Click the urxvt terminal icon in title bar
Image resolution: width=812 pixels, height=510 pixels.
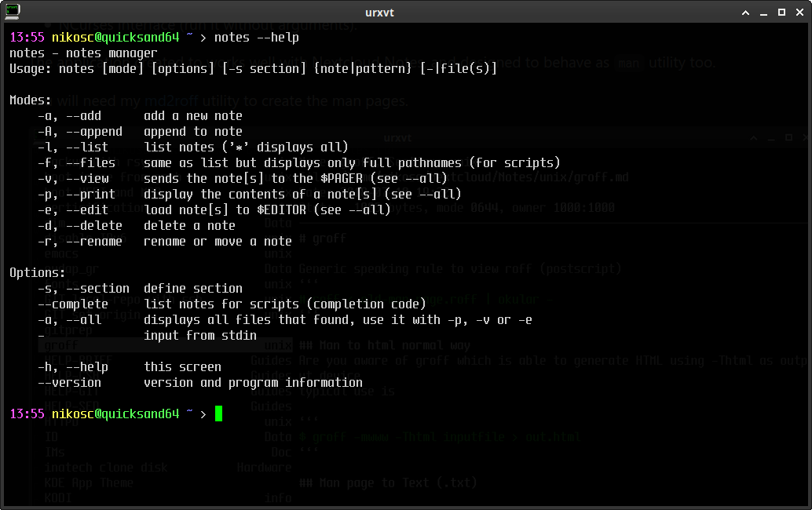click(13, 12)
